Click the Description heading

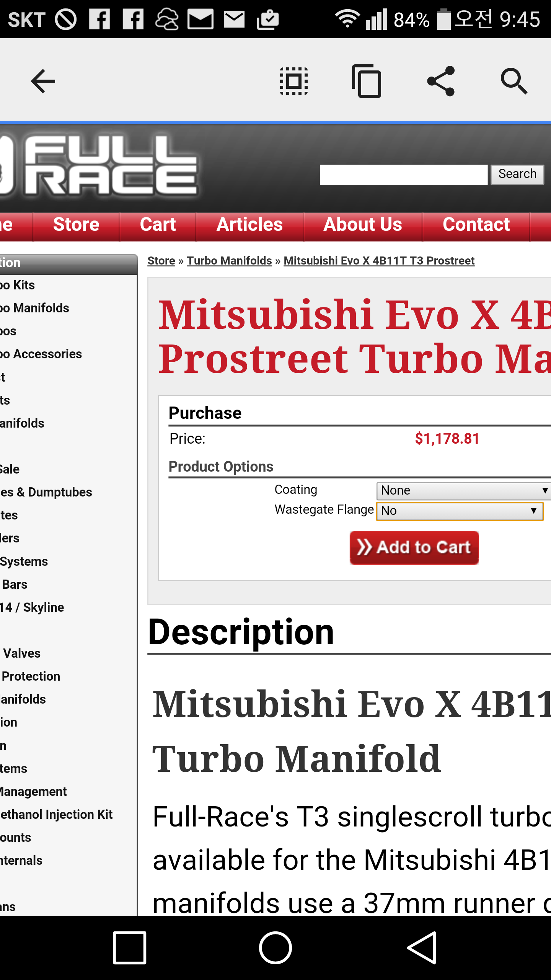pos(241,632)
